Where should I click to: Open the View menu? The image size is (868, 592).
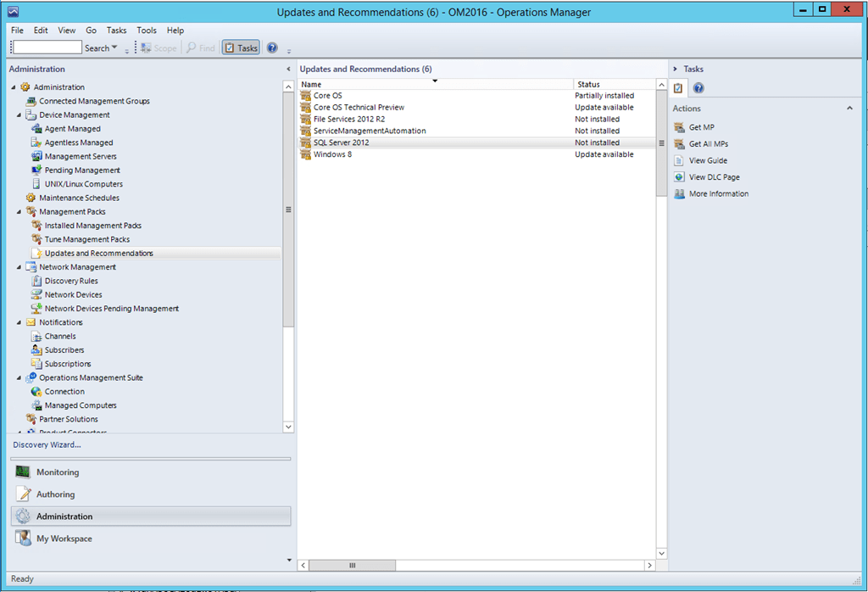click(x=66, y=31)
